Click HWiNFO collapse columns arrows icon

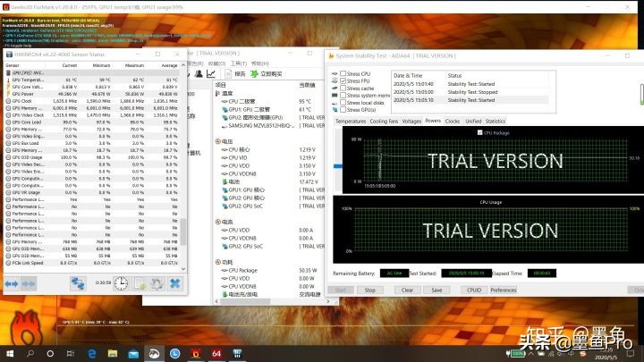tap(29, 283)
